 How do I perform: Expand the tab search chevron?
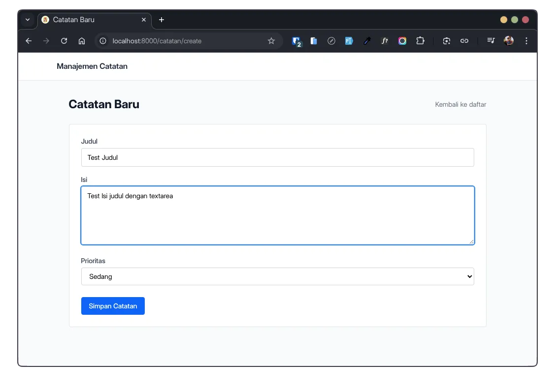[x=28, y=20]
